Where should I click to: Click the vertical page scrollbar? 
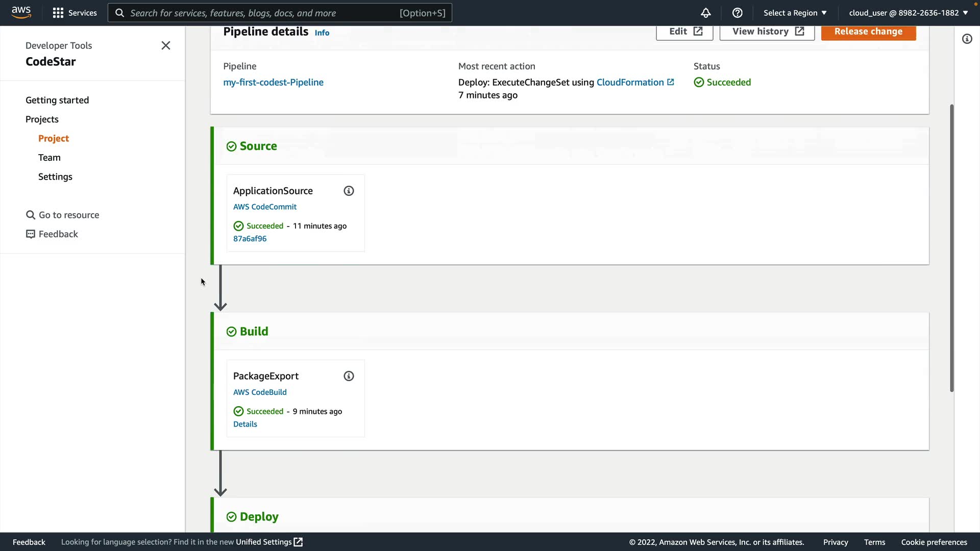(951, 248)
